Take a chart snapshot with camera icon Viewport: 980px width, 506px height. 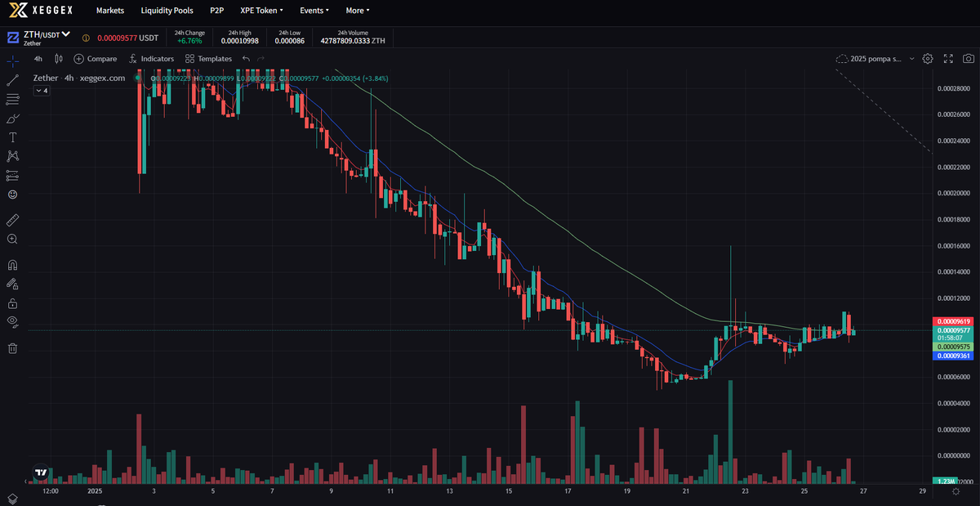[x=968, y=59]
